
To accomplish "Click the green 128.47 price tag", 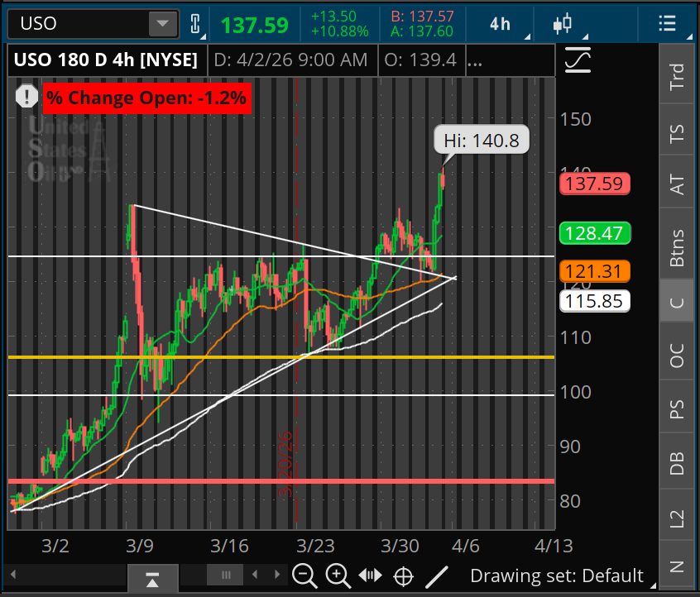I will 595,233.
